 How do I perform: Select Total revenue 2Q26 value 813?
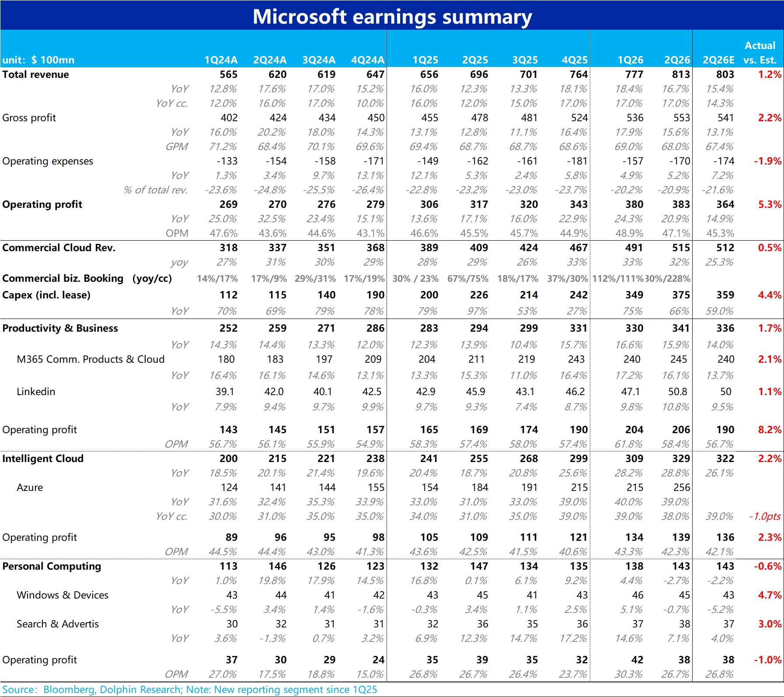pos(681,74)
